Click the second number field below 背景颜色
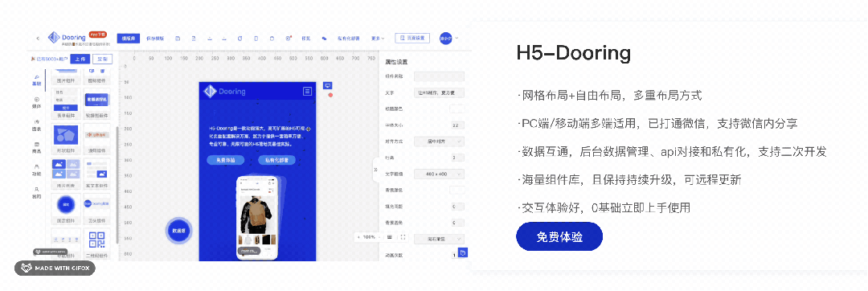868x291 pixels. pyautogui.click(x=457, y=223)
